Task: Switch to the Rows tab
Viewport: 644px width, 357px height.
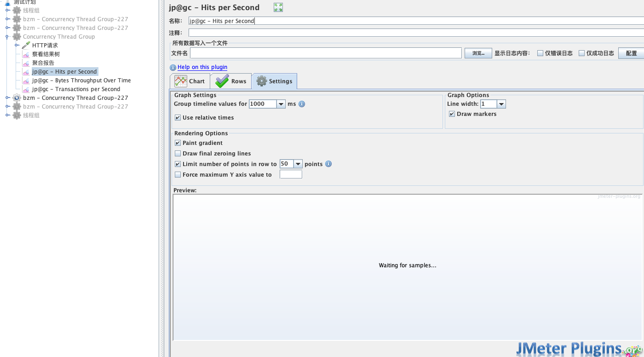Action: (231, 81)
